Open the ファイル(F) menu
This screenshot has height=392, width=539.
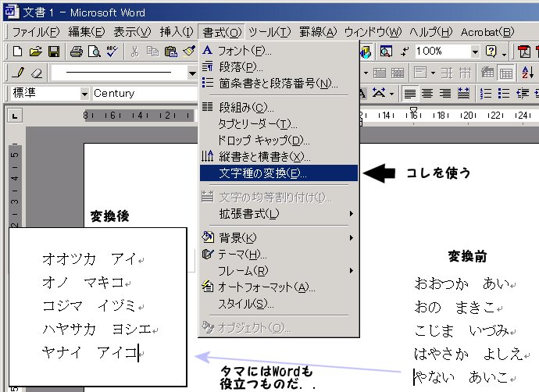[x=36, y=32]
